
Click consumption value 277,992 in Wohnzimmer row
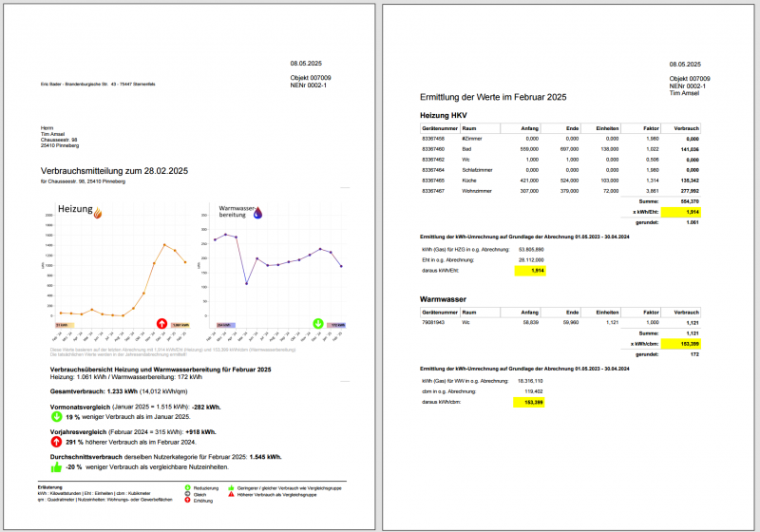690,191
